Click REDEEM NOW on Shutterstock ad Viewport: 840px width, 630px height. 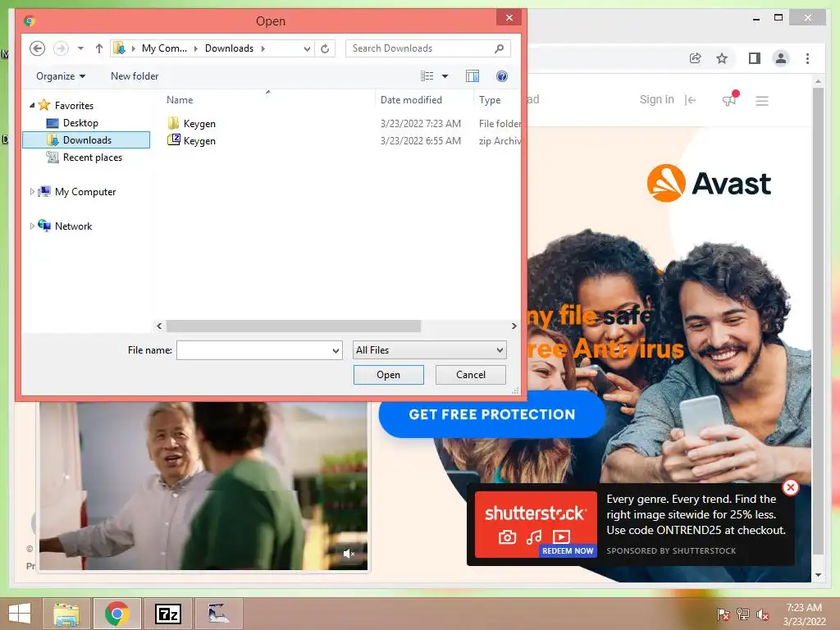pyautogui.click(x=568, y=550)
